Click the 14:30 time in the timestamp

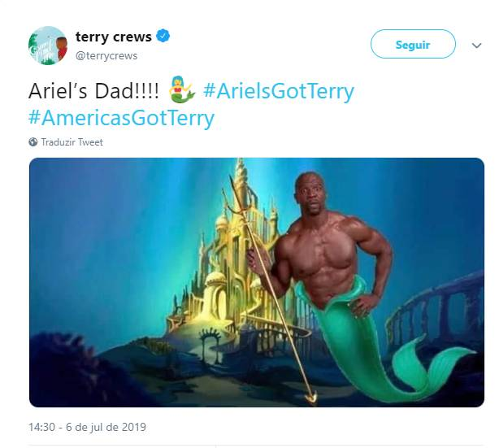pos(42,427)
